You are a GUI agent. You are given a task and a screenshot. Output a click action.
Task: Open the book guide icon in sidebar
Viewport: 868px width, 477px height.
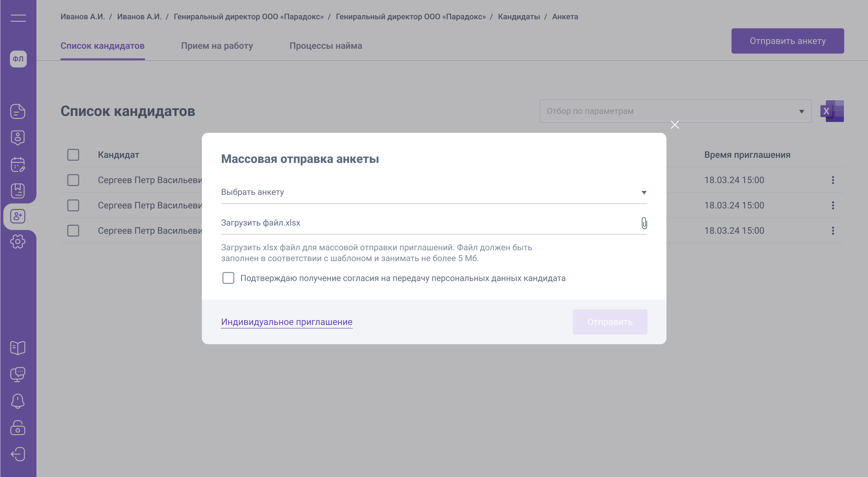[x=18, y=348]
